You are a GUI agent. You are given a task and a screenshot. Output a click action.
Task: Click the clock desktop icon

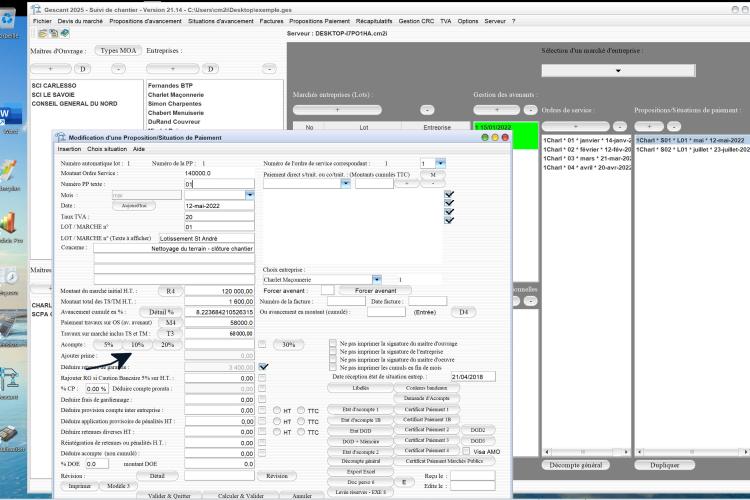point(9,276)
